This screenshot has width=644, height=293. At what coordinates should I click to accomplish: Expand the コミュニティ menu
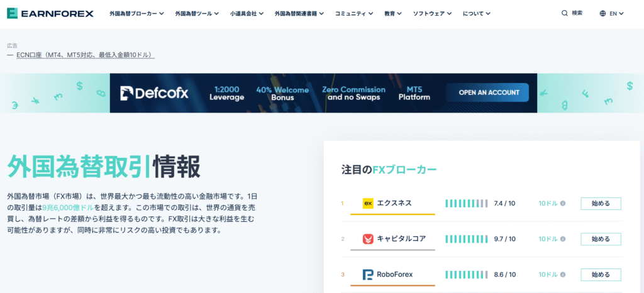(354, 14)
